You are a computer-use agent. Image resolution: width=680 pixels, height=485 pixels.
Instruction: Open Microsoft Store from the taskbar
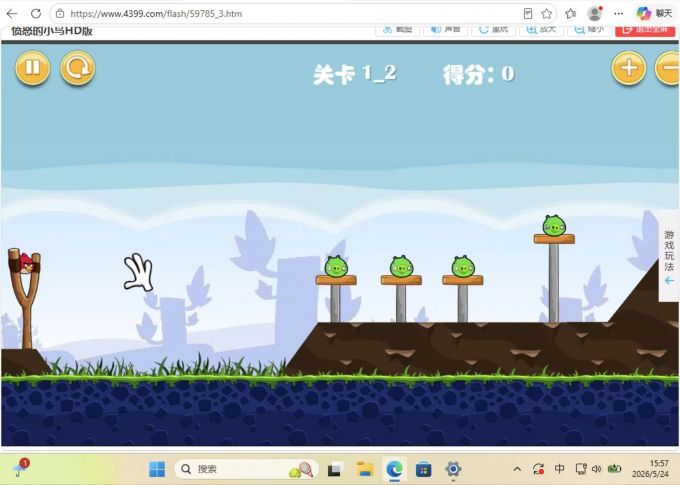click(x=423, y=469)
